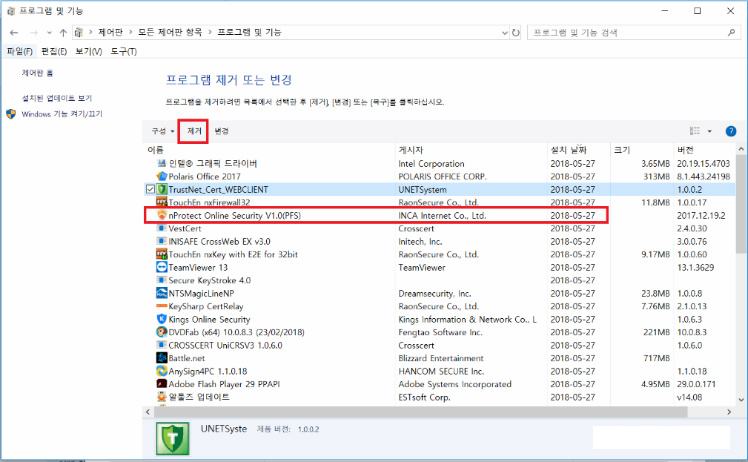Click the scroll right arrow of list
The width and height of the screenshot is (748, 462).
click(x=729, y=411)
